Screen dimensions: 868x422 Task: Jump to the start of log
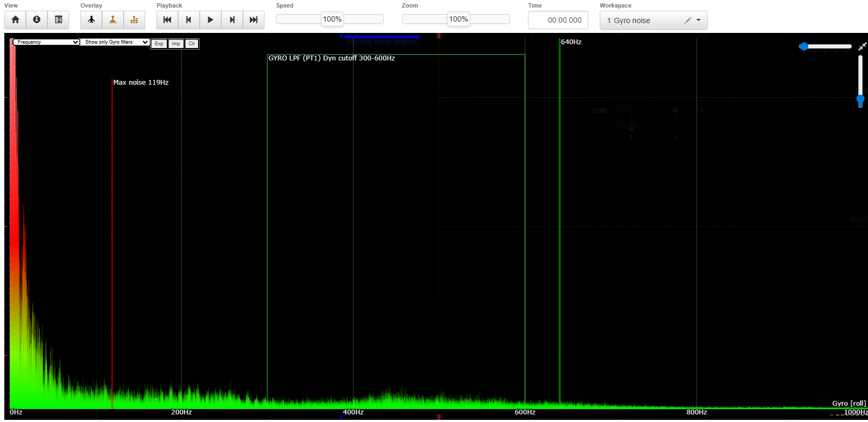[x=167, y=20]
